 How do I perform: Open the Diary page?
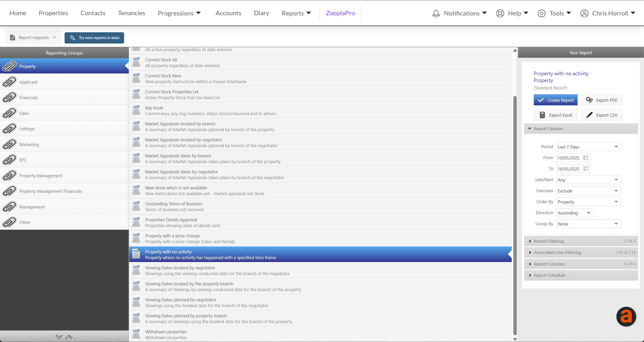click(261, 13)
